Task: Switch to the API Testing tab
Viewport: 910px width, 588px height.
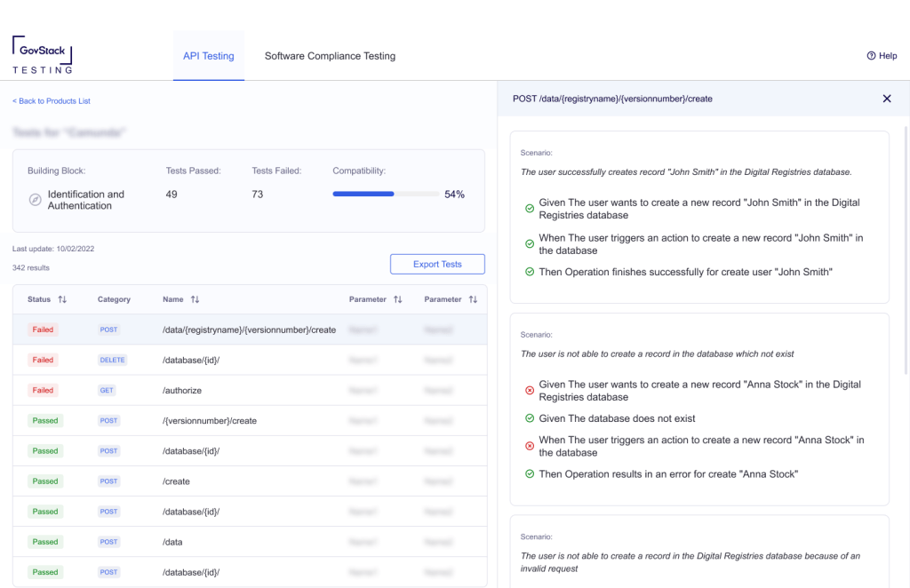Action: (x=208, y=56)
